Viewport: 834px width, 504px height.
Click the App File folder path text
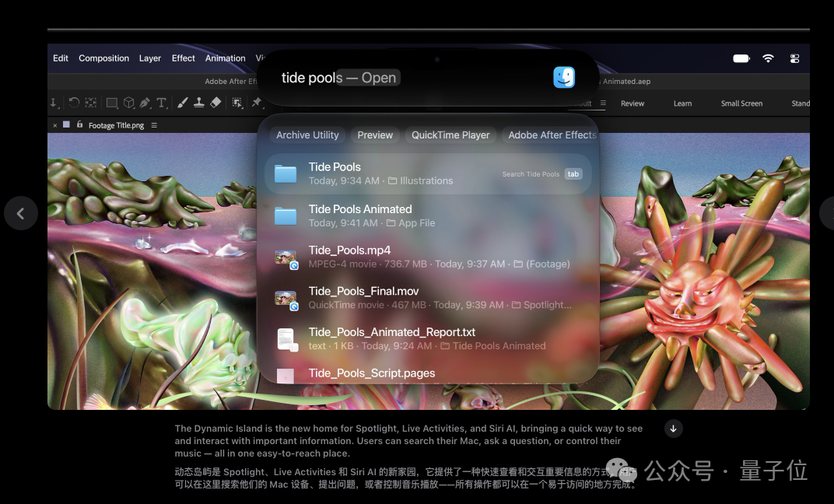(x=416, y=223)
